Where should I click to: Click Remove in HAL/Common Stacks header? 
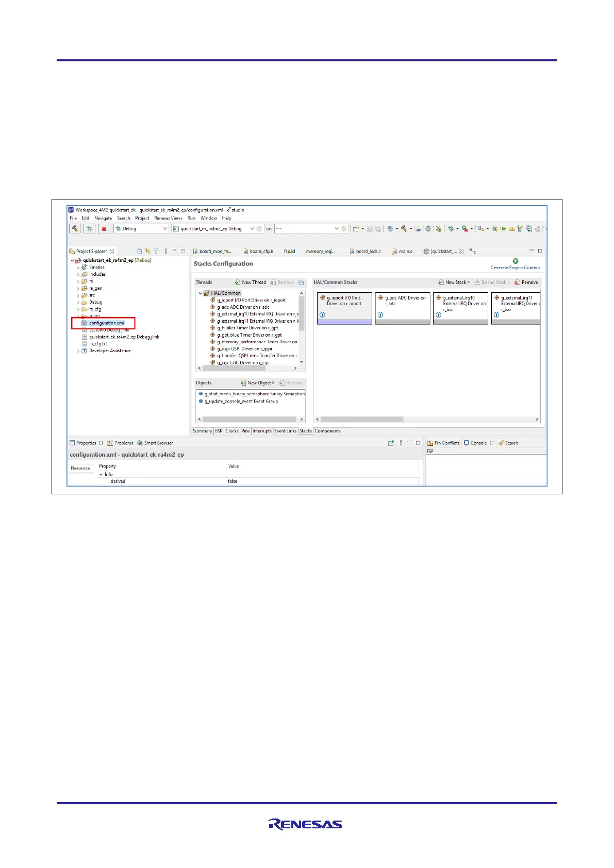click(526, 282)
